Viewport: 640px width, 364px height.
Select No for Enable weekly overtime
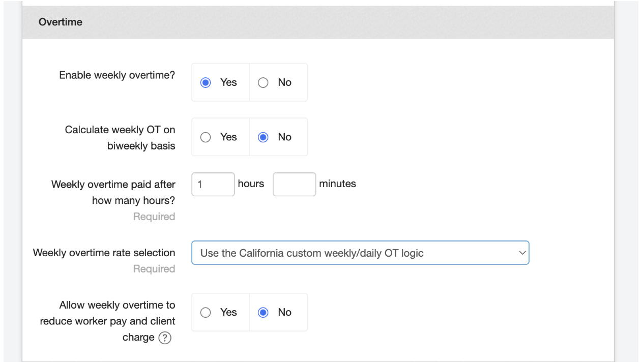[263, 82]
